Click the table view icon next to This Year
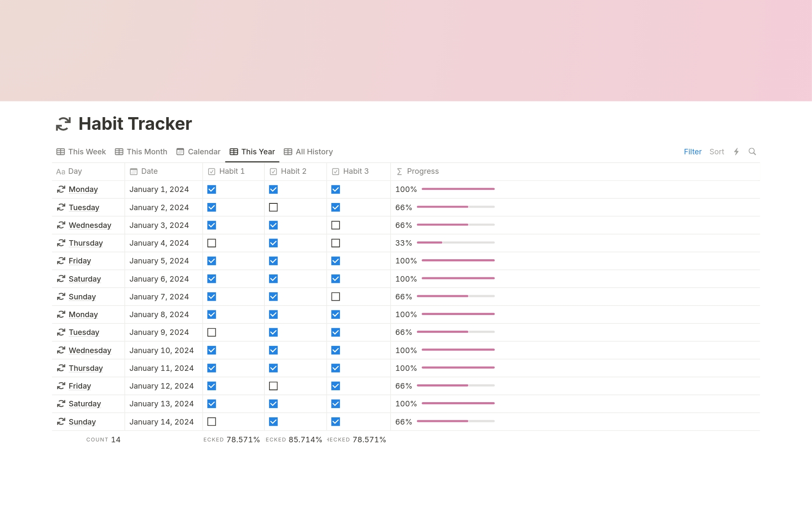812x507 pixels. (x=235, y=151)
